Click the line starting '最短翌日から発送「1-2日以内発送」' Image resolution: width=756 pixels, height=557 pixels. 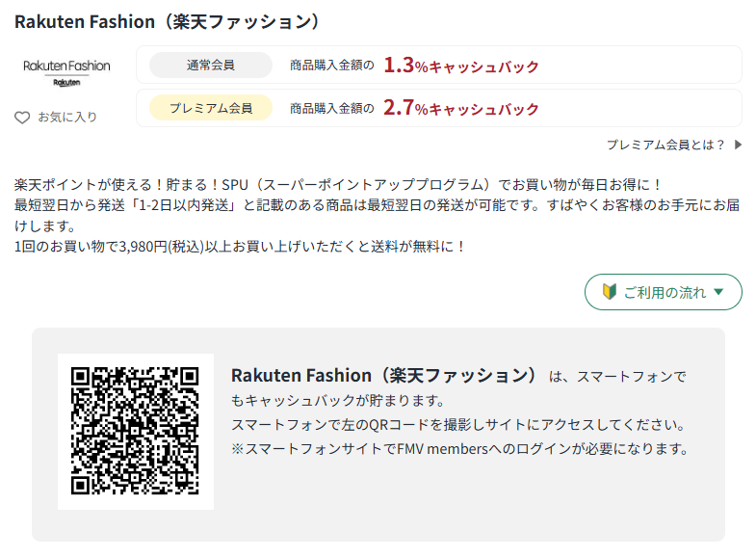(377, 216)
